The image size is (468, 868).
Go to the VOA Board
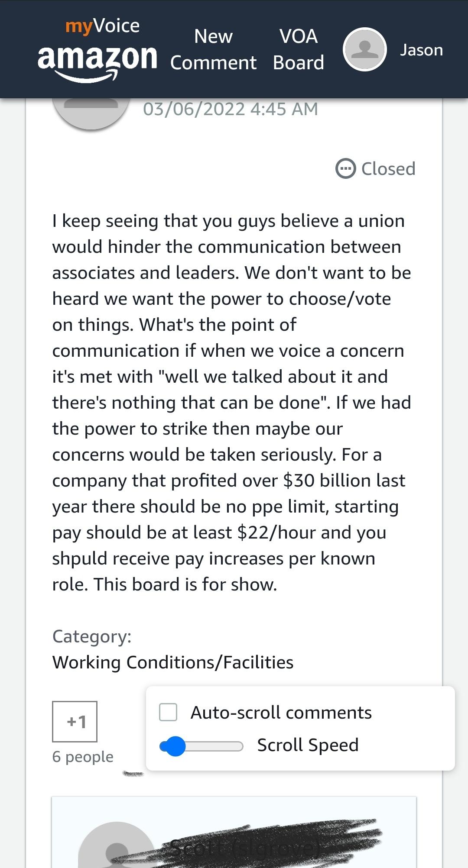click(x=299, y=50)
